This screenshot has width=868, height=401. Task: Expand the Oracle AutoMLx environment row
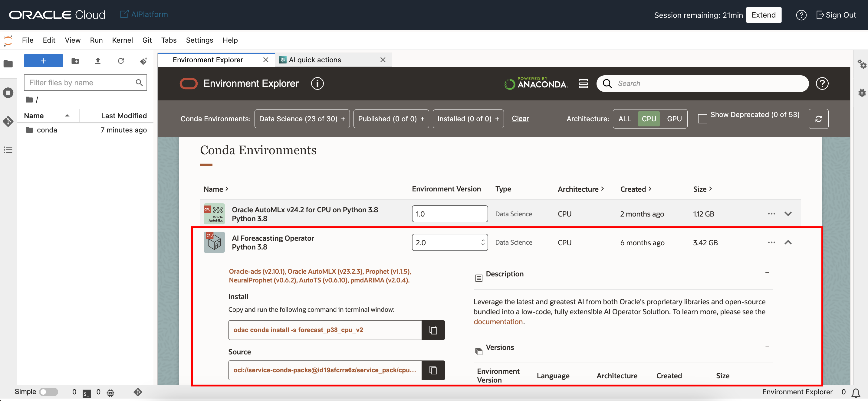(x=788, y=214)
